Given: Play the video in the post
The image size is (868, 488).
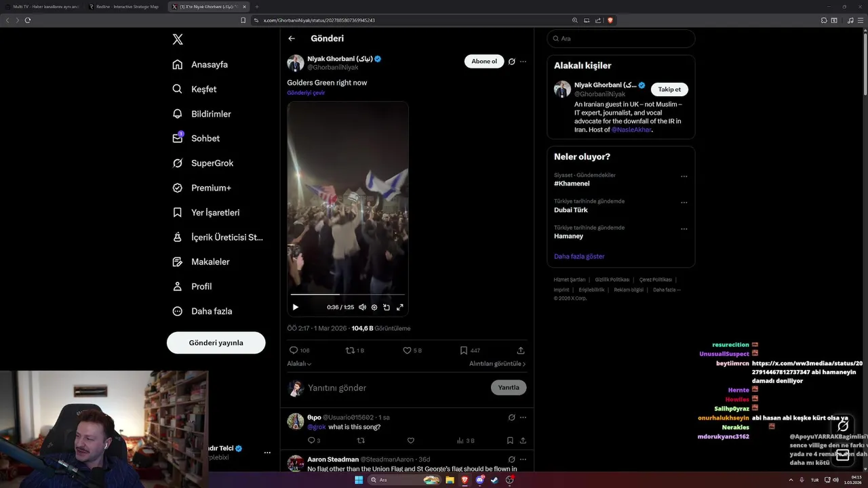Looking at the screenshot, I should (x=295, y=307).
